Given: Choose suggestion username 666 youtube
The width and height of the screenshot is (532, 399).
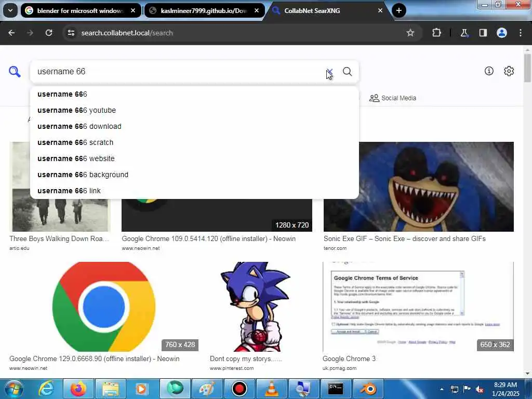Looking at the screenshot, I should [194, 110].
